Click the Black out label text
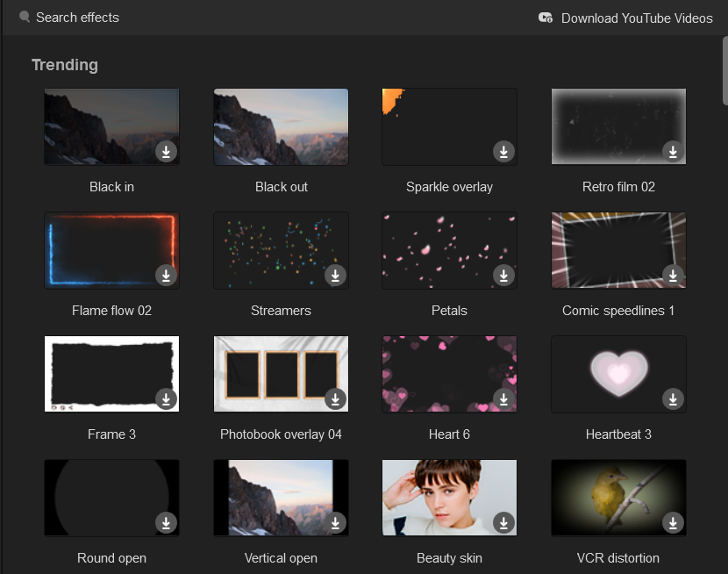728x574 pixels. 282,187
